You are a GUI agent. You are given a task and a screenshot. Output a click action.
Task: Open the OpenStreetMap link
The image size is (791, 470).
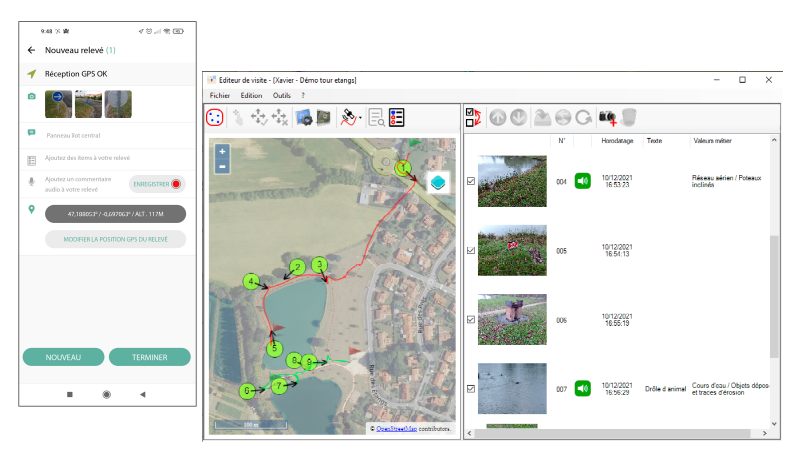coord(397,428)
